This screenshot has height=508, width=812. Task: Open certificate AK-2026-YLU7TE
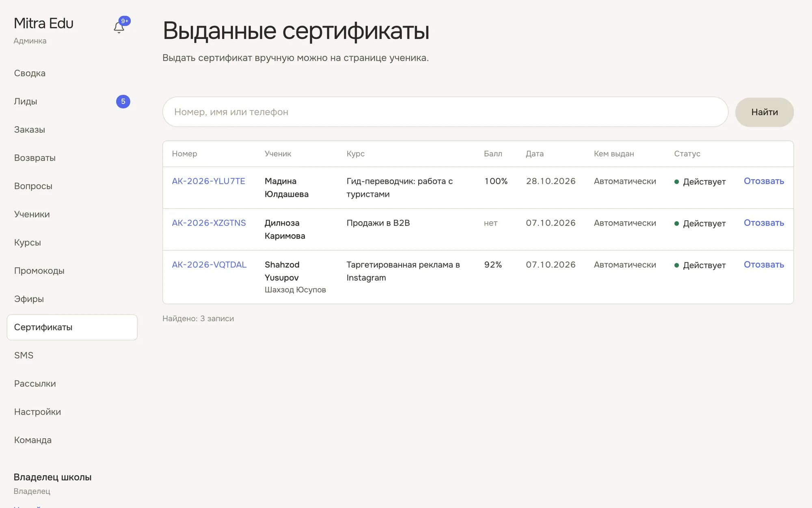208,181
